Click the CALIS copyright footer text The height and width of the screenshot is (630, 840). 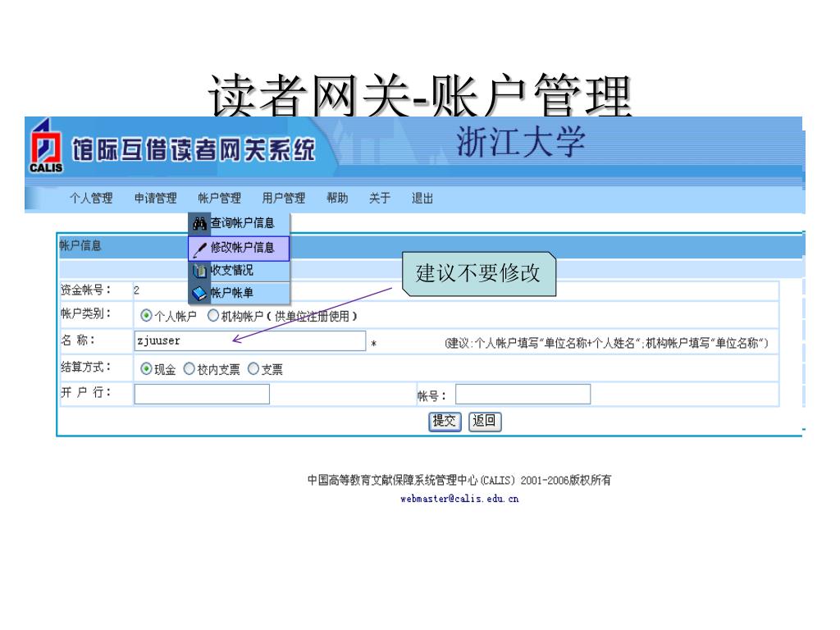click(x=459, y=480)
